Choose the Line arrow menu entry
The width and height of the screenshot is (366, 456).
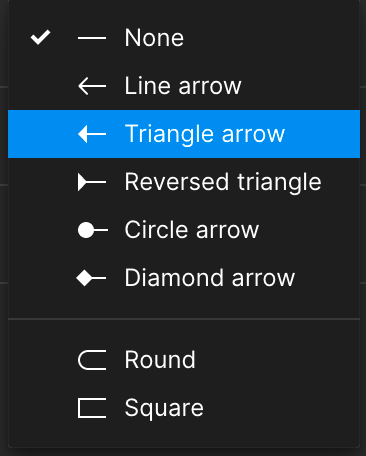(184, 86)
